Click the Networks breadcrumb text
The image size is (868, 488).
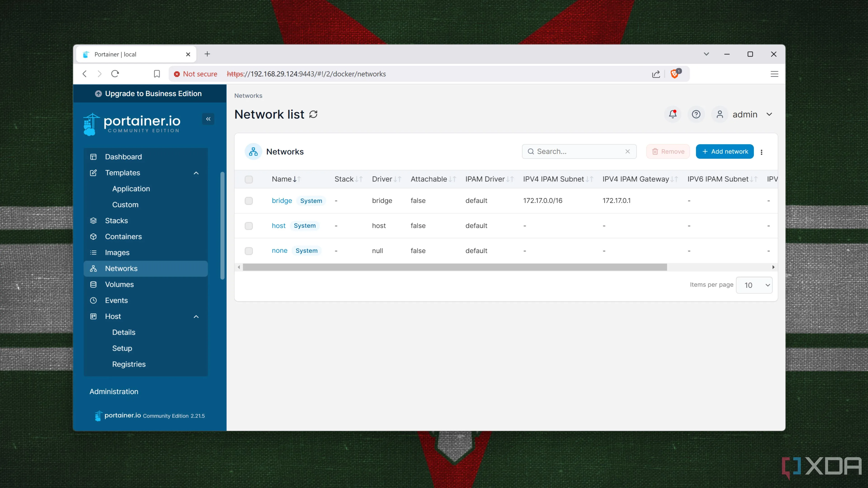click(x=248, y=96)
